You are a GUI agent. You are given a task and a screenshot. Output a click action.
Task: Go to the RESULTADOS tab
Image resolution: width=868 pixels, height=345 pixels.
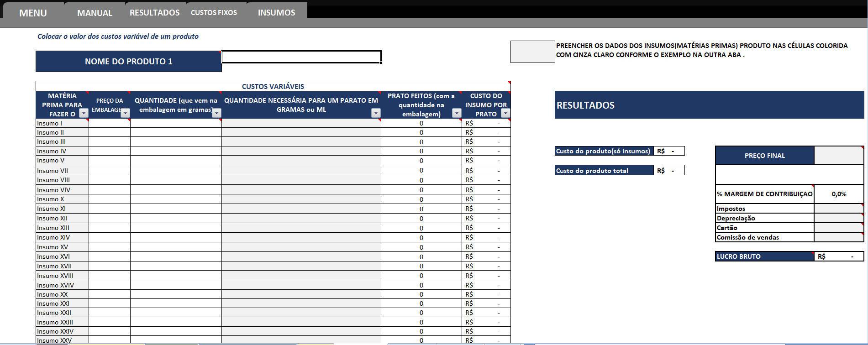click(154, 13)
